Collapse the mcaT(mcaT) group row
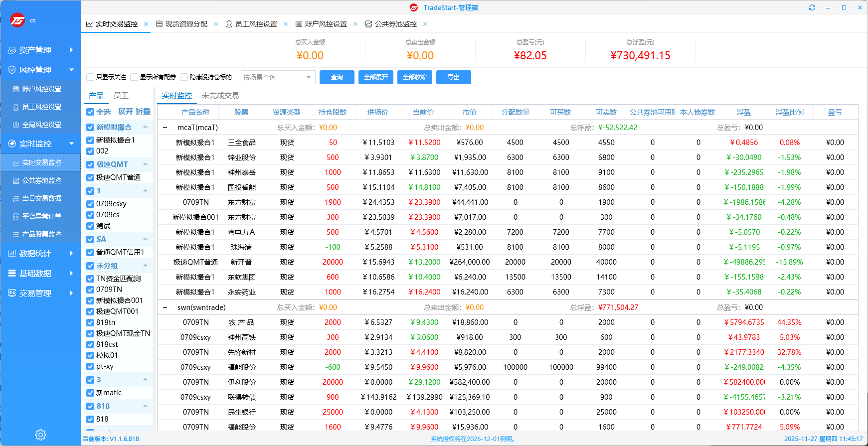This screenshot has width=868, height=446. (x=165, y=128)
